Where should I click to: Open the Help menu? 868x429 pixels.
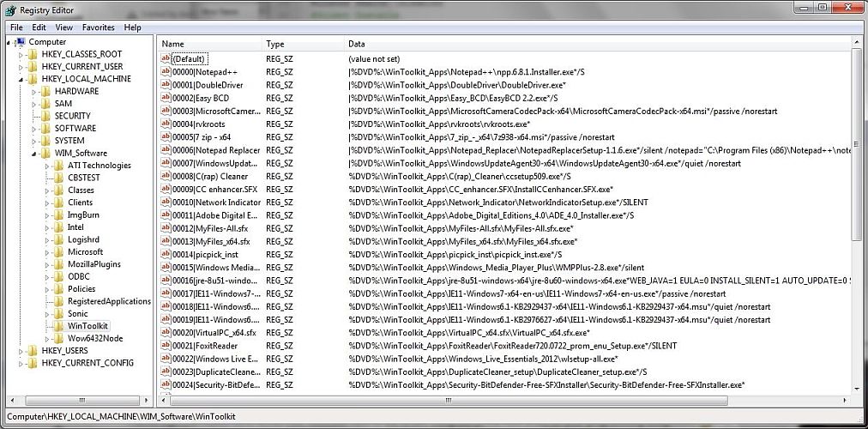tap(132, 27)
